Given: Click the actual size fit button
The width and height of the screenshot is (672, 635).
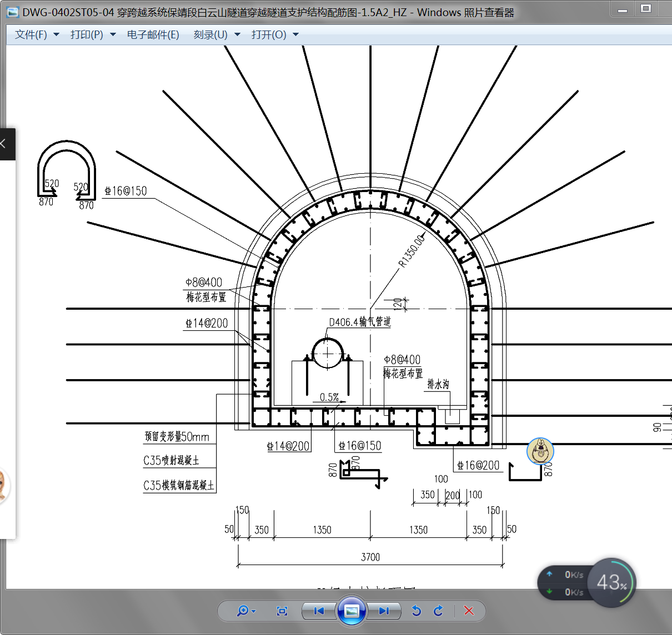Looking at the screenshot, I should pyautogui.click(x=282, y=611).
